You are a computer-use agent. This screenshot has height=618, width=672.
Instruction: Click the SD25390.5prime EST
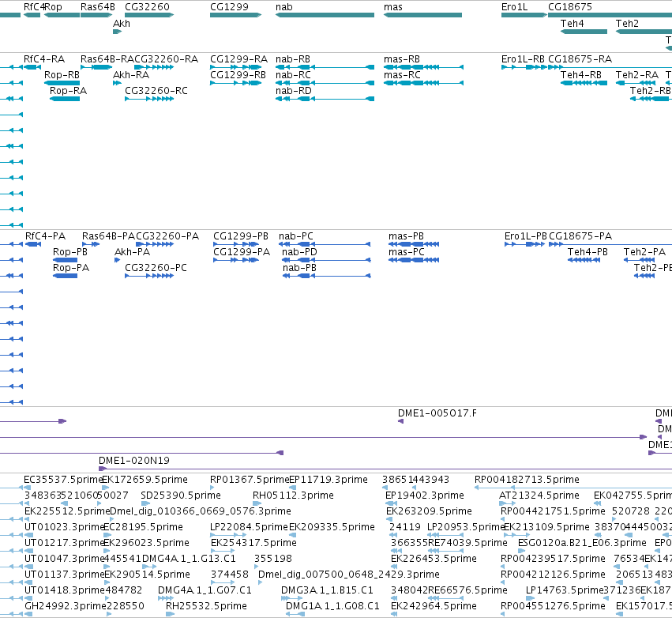point(145,503)
